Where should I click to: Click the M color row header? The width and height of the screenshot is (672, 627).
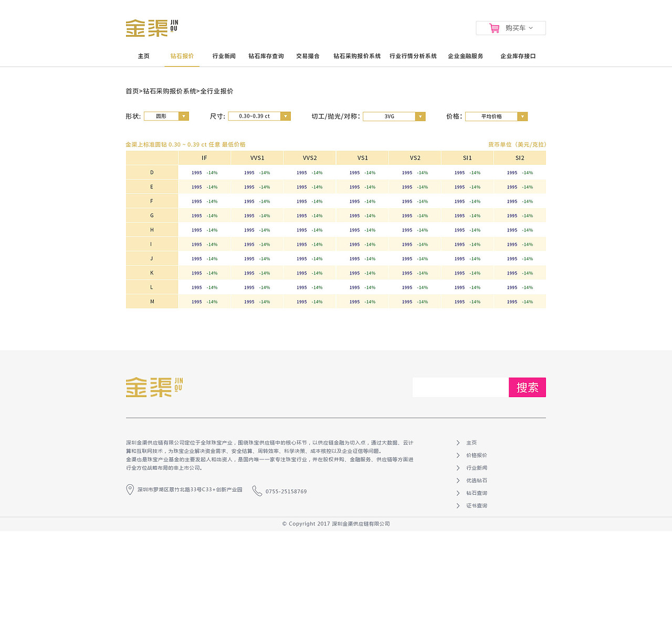tap(152, 302)
